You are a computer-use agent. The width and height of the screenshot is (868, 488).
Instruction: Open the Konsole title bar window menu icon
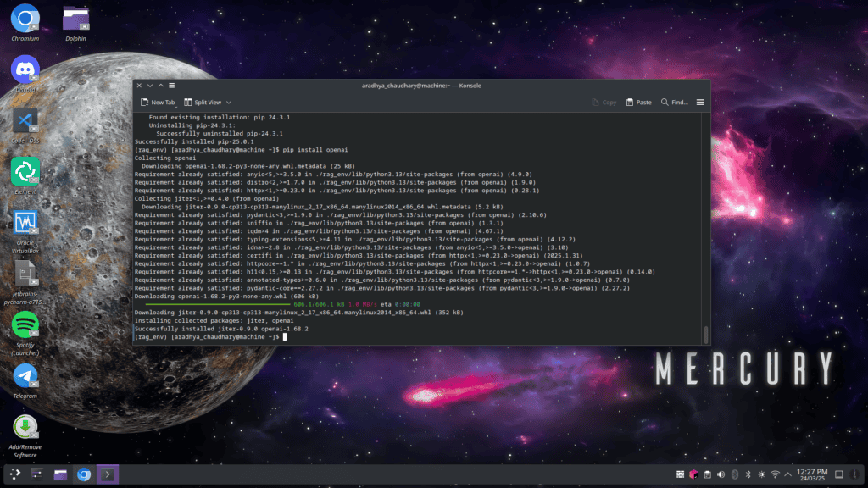tap(171, 86)
